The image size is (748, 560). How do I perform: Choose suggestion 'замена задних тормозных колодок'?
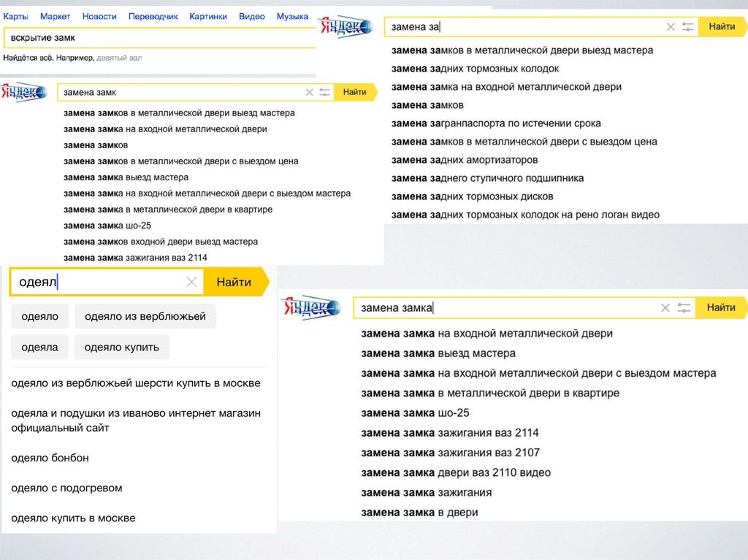coord(475,69)
